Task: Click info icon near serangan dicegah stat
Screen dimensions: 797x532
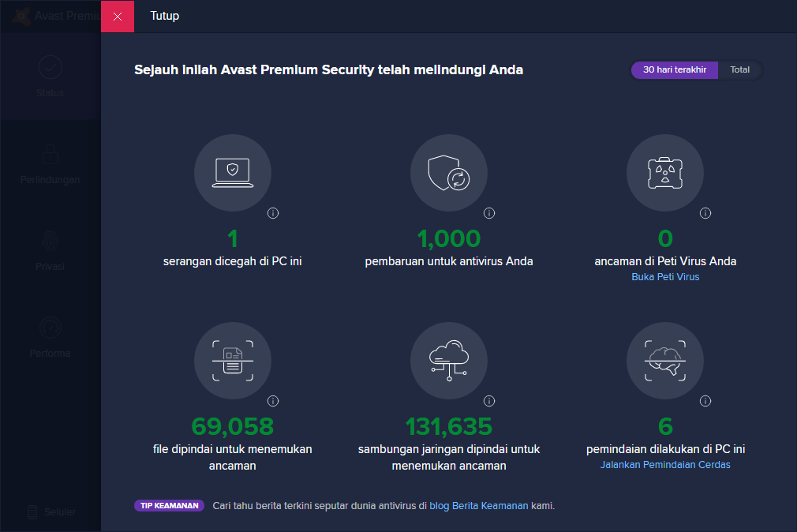Action: pyautogui.click(x=273, y=213)
